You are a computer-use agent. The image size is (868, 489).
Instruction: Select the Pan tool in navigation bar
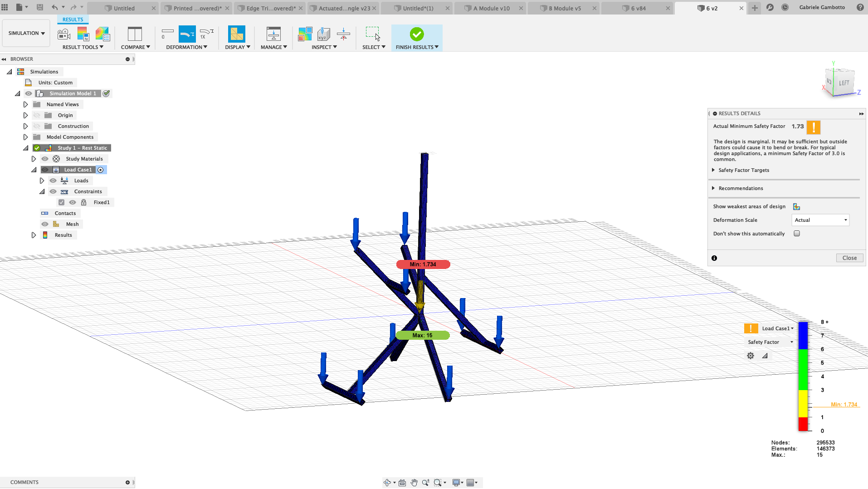tap(414, 482)
